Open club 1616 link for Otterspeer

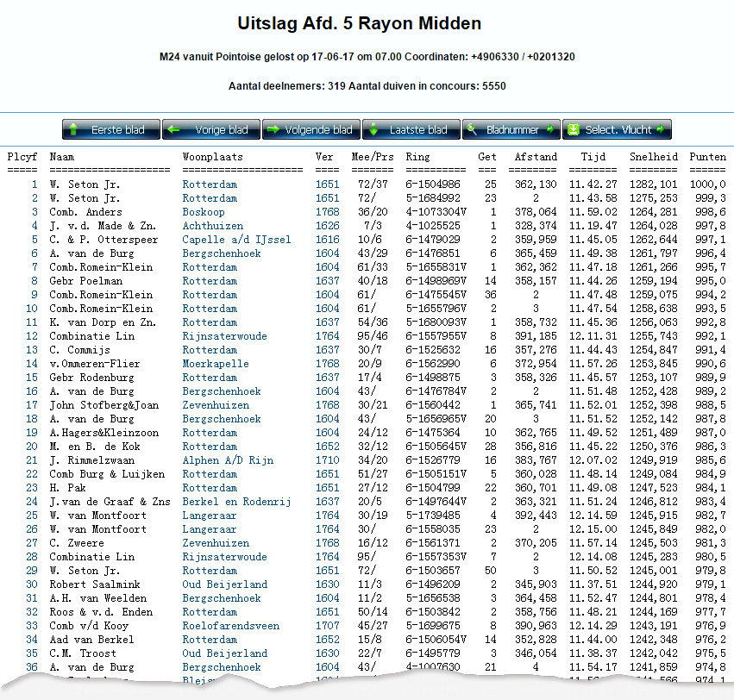point(327,240)
